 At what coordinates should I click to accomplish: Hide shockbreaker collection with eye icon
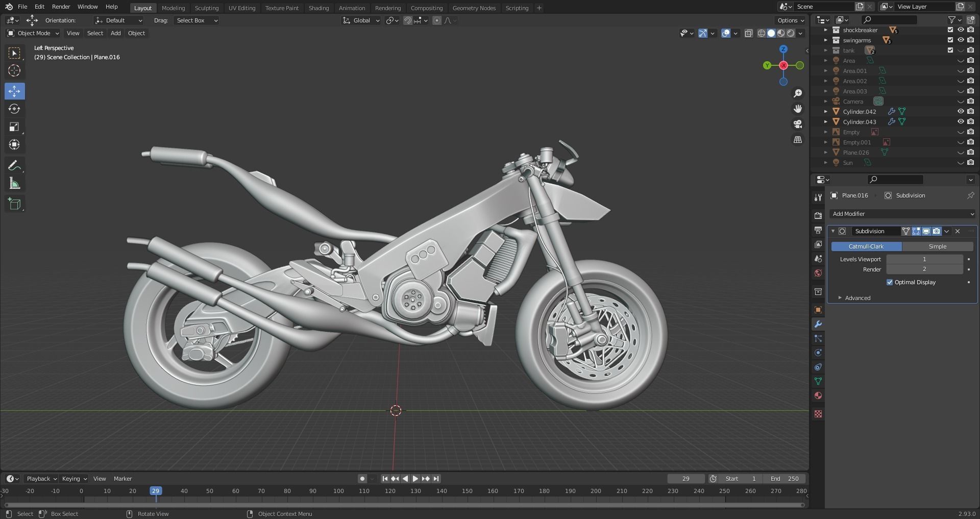point(960,30)
